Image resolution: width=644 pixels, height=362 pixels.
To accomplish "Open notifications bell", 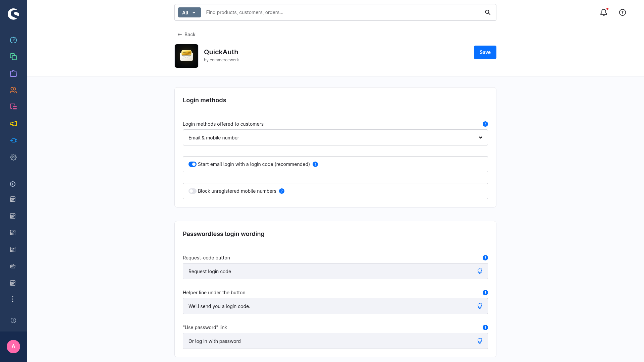I will coord(604,12).
